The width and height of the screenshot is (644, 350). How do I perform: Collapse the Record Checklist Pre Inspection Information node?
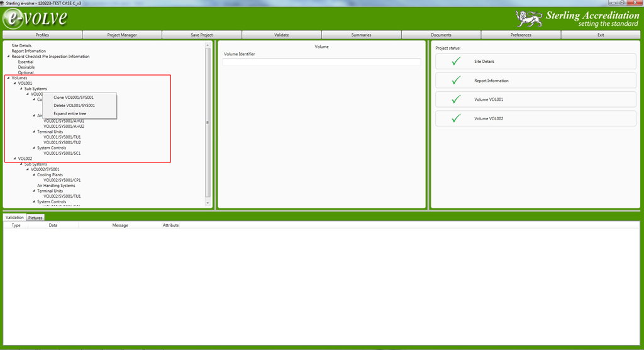pos(9,57)
